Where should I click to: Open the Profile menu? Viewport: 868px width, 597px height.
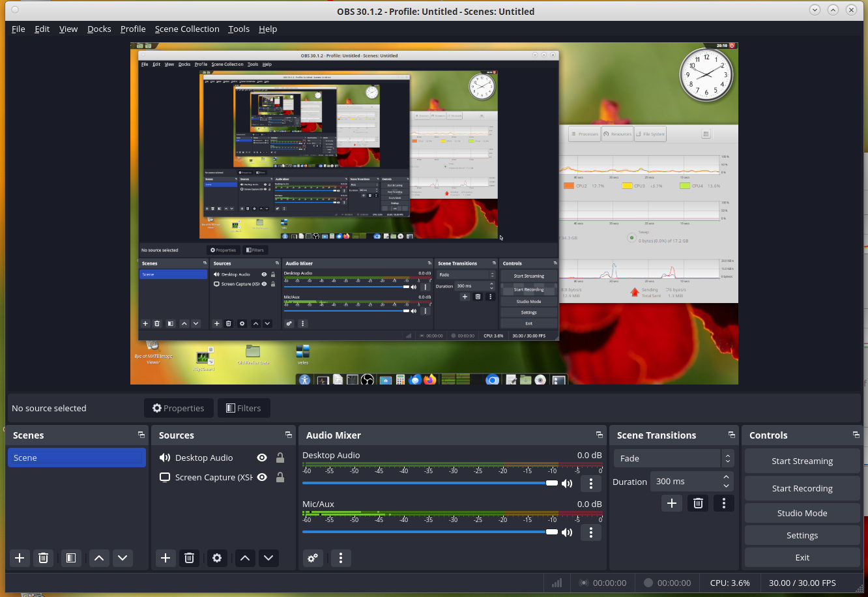133,29
